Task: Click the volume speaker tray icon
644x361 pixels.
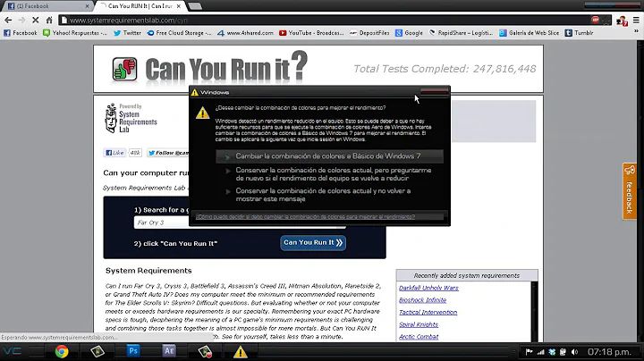Action: click(574, 352)
